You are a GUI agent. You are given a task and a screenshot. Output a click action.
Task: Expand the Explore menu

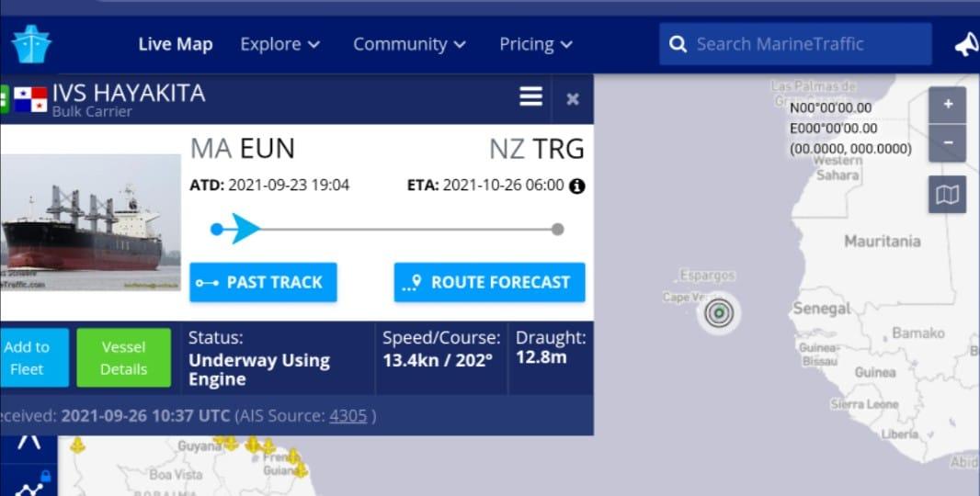(280, 44)
